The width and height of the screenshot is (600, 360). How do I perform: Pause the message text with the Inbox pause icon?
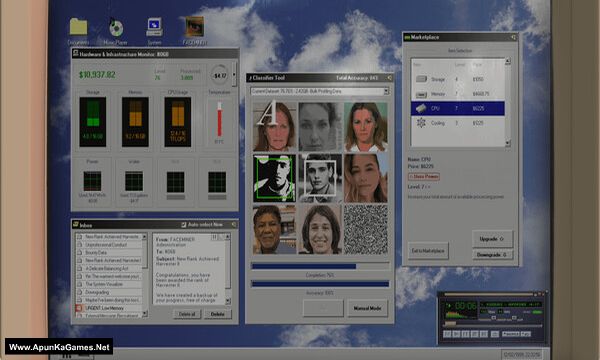pos(214,237)
